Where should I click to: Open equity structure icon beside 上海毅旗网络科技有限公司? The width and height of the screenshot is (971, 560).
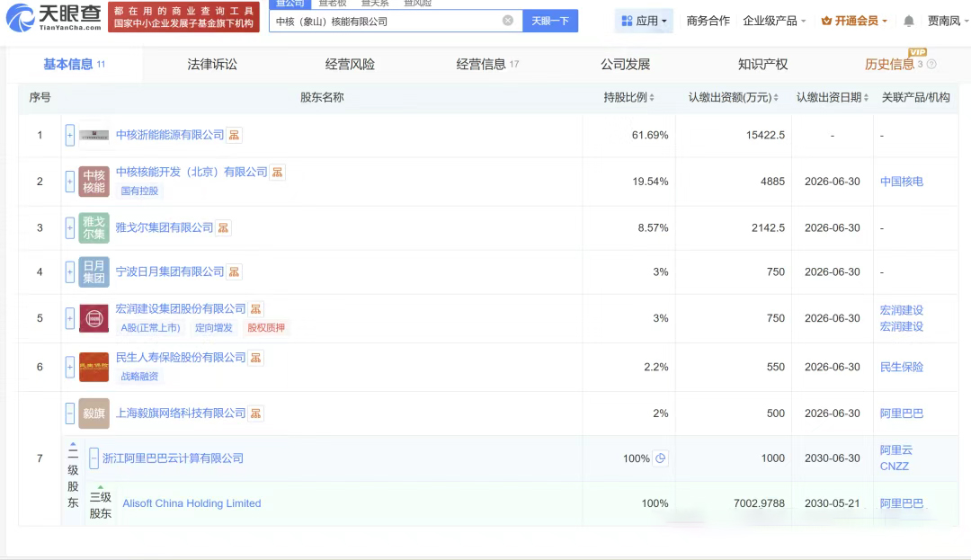coord(256,413)
